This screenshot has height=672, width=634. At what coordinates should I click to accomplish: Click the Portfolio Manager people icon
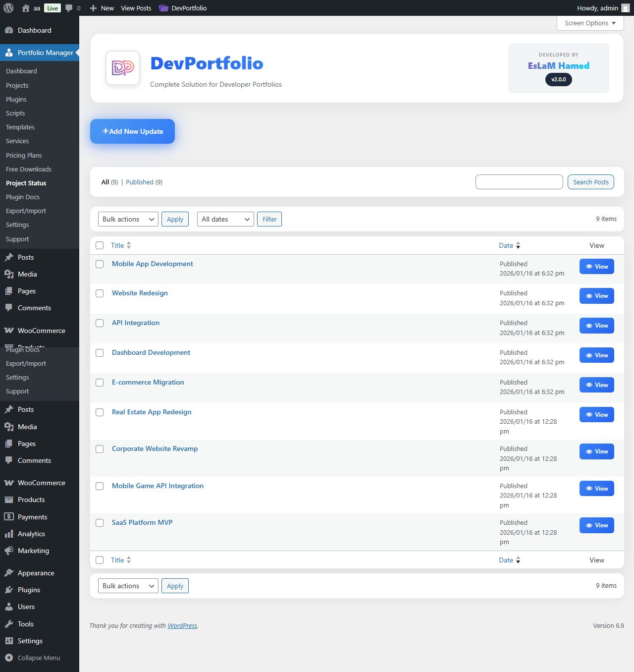9,53
